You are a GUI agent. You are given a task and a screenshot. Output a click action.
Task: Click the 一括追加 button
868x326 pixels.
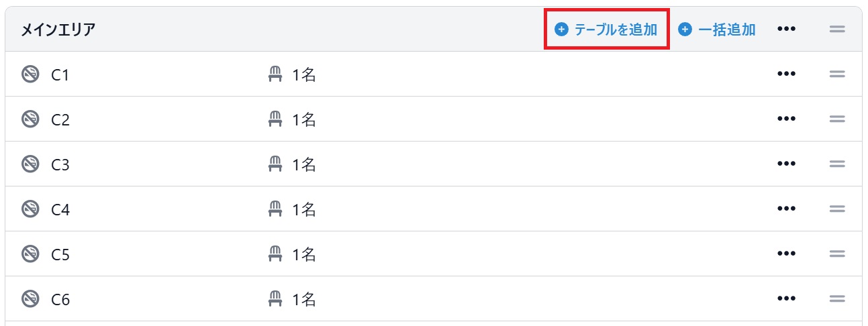(x=717, y=30)
